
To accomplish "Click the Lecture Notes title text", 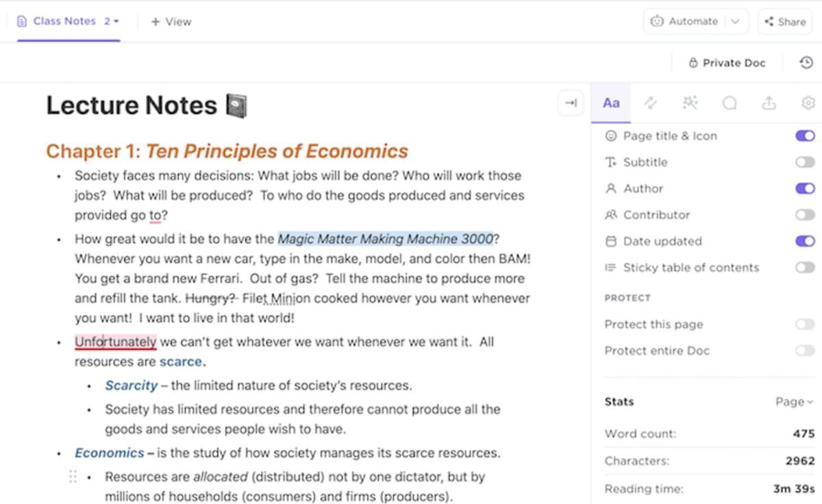I will coord(132,105).
